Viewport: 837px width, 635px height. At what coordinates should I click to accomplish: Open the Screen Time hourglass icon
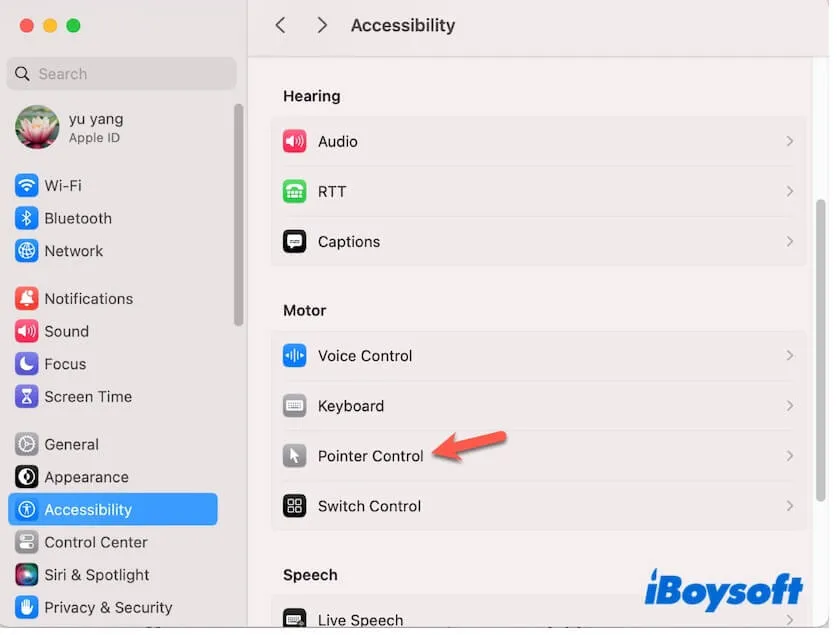pyautogui.click(x=26, y=396)
